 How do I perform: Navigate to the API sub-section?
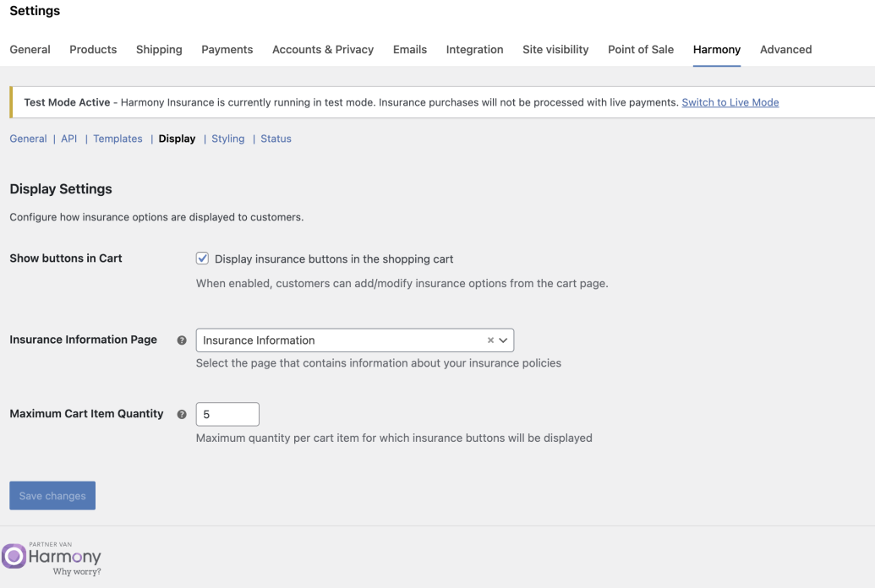(68, 139)
